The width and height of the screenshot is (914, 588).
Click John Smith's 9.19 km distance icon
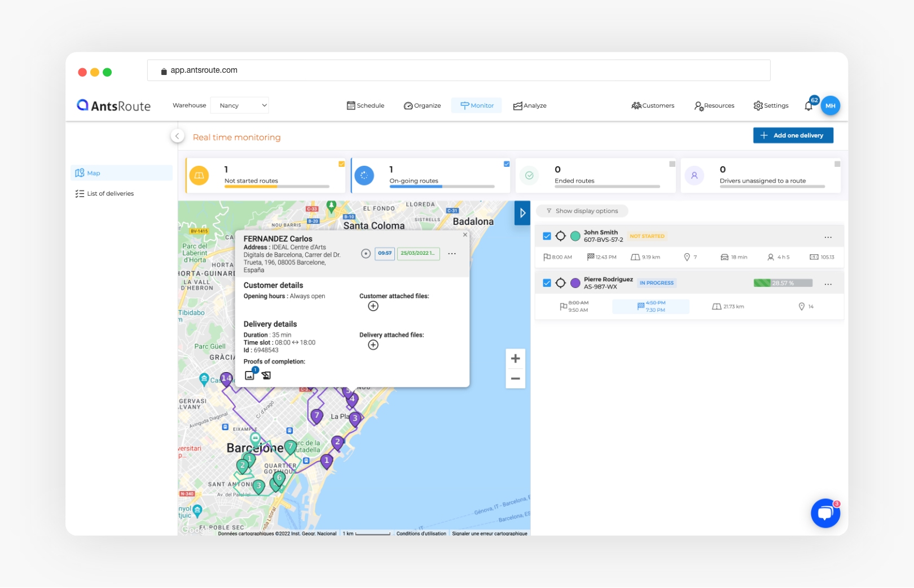pos(635,257)
